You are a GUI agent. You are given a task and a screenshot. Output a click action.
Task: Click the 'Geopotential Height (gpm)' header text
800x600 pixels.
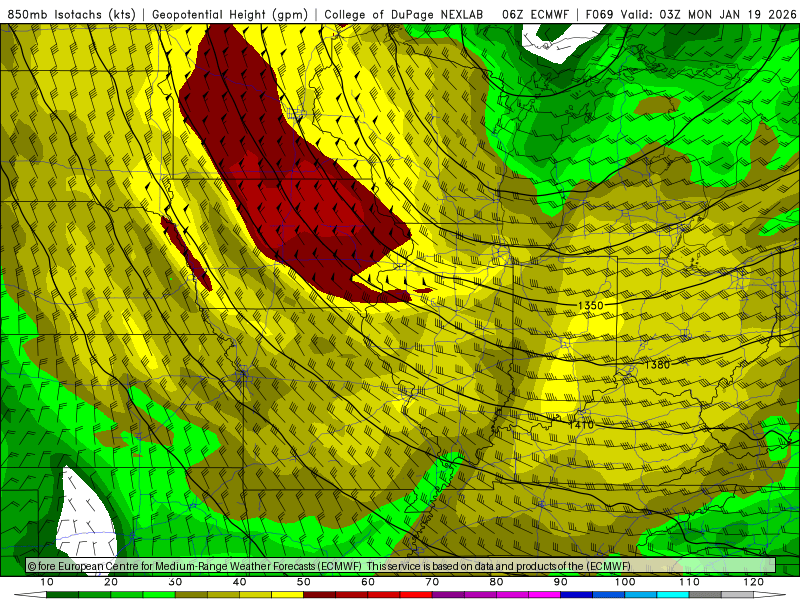(230, 15)
